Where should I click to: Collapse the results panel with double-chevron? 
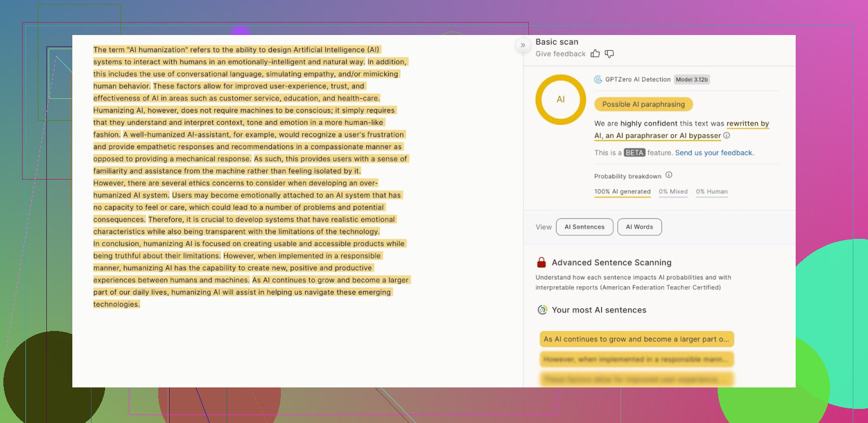pyautogui.click(x=523, y=45)
